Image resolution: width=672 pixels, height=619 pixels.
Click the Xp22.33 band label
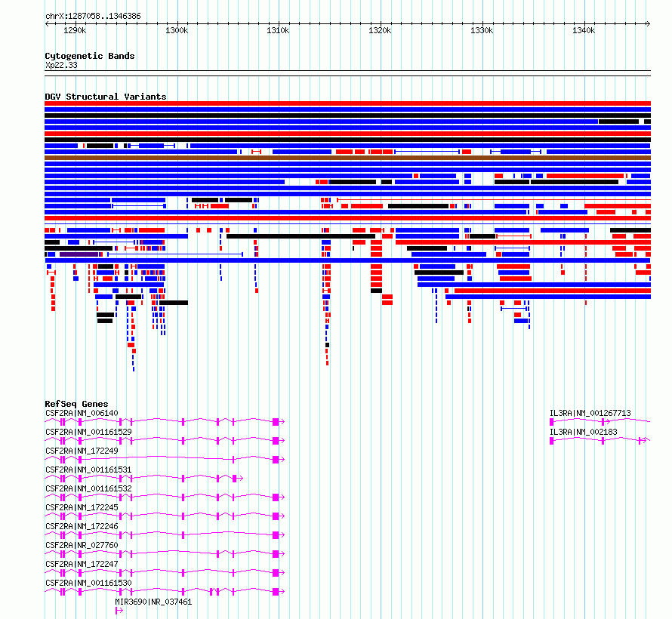(x=61, y=65)
